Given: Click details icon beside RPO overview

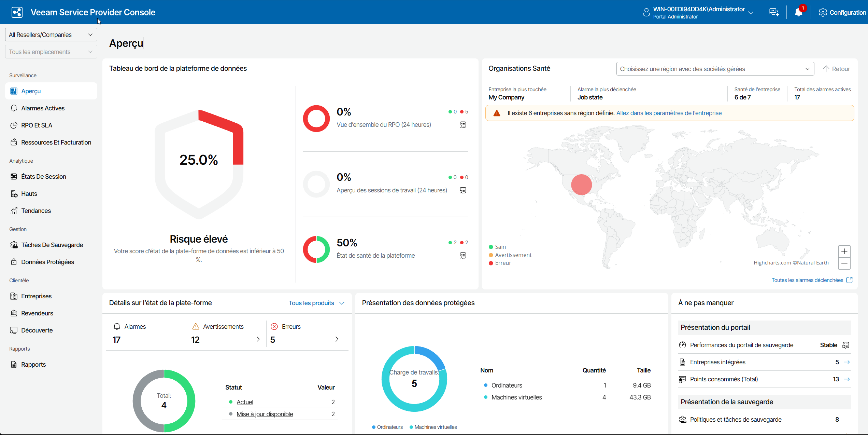Looking at the screenshot, I should [x=463, y=125].
